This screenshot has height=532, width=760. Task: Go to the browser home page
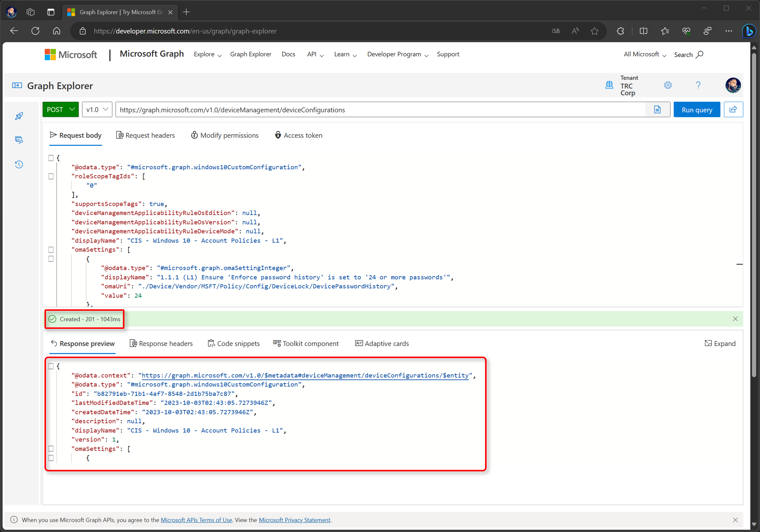[x=57, y=31]
